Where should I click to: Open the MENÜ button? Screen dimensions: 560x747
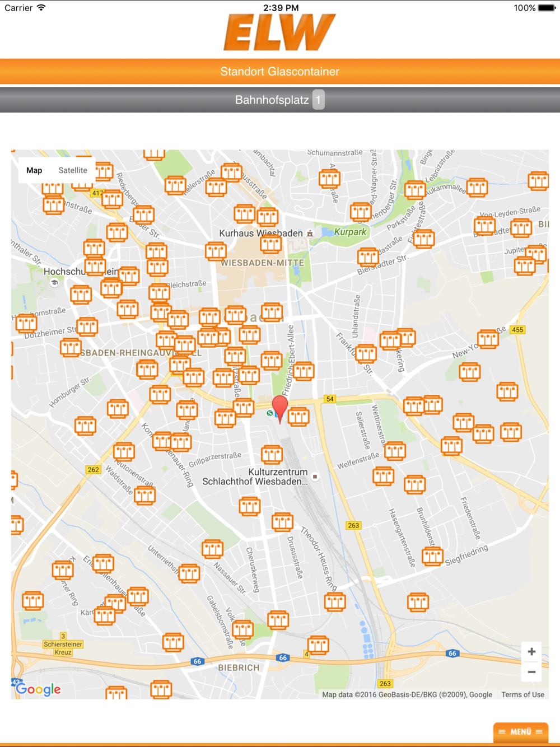click(x=521, y=732)
